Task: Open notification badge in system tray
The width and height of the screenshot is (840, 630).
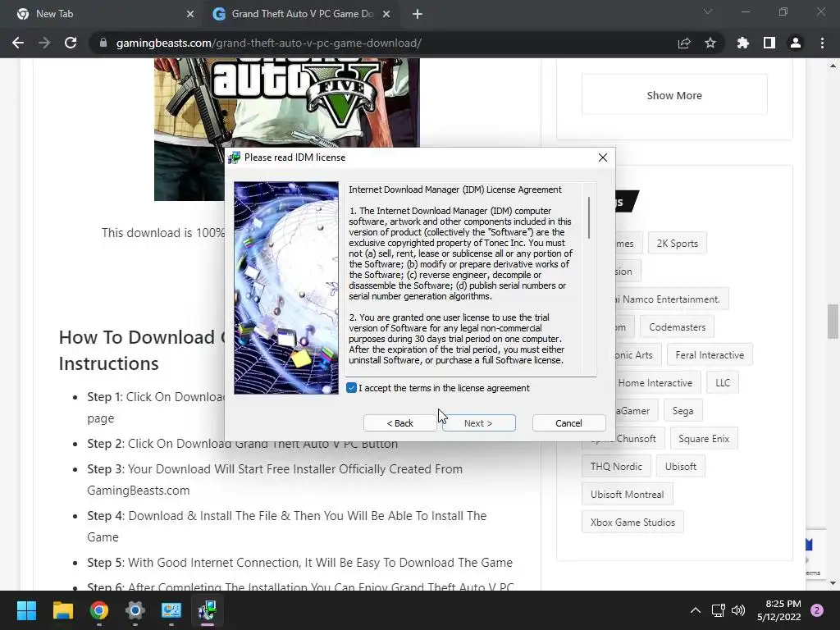Action: coord(817,610)
